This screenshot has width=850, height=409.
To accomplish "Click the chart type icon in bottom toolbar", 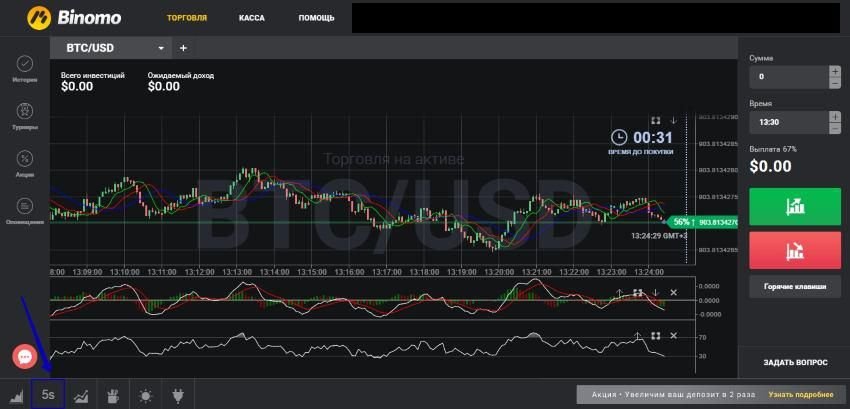I will coord(17,396).
